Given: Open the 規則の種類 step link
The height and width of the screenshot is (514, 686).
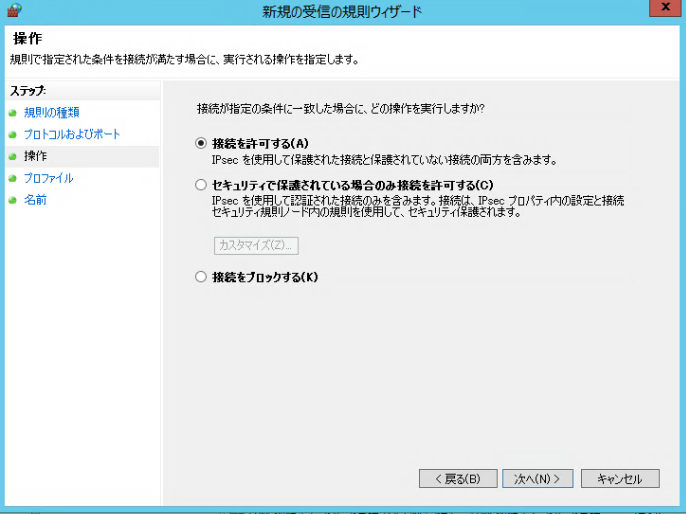Looking at the screenshot, I should tap(52, 112).
